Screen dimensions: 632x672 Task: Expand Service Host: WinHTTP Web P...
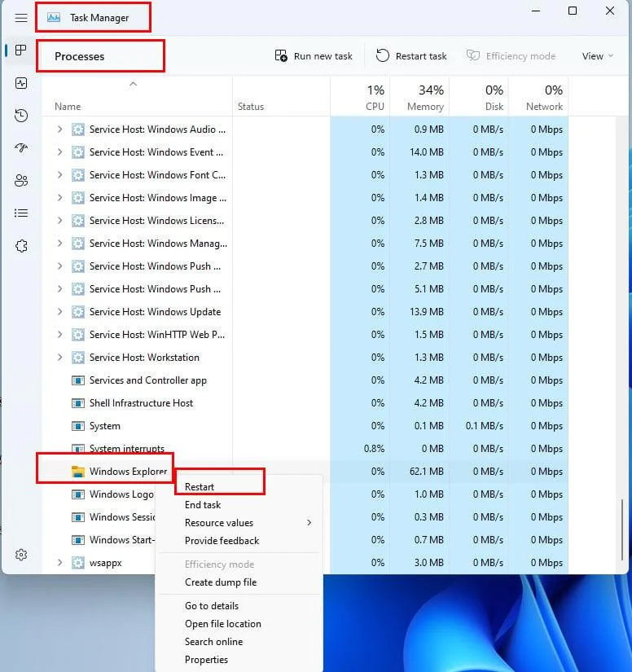[60, 334]
